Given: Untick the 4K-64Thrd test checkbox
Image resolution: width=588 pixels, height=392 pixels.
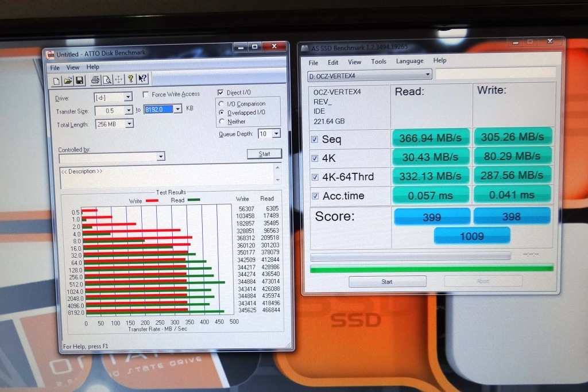Looking at the screenshot, I should (x=314, y=177).
